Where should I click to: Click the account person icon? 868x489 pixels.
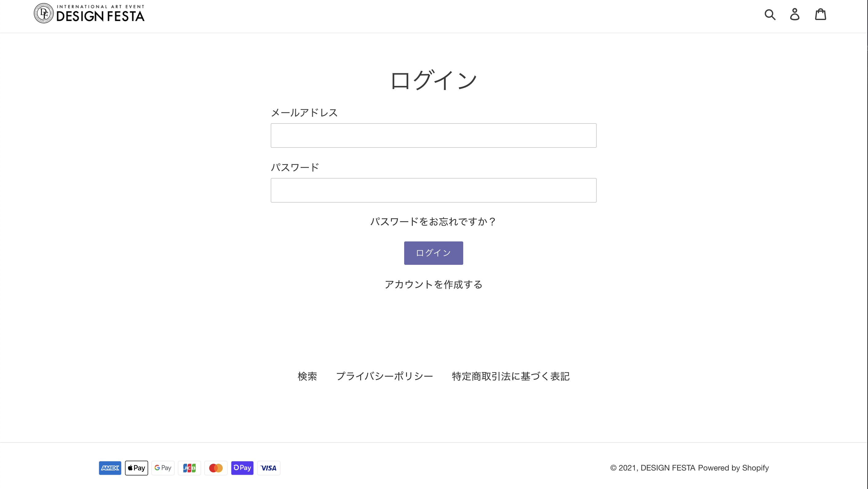click(795, 14)
